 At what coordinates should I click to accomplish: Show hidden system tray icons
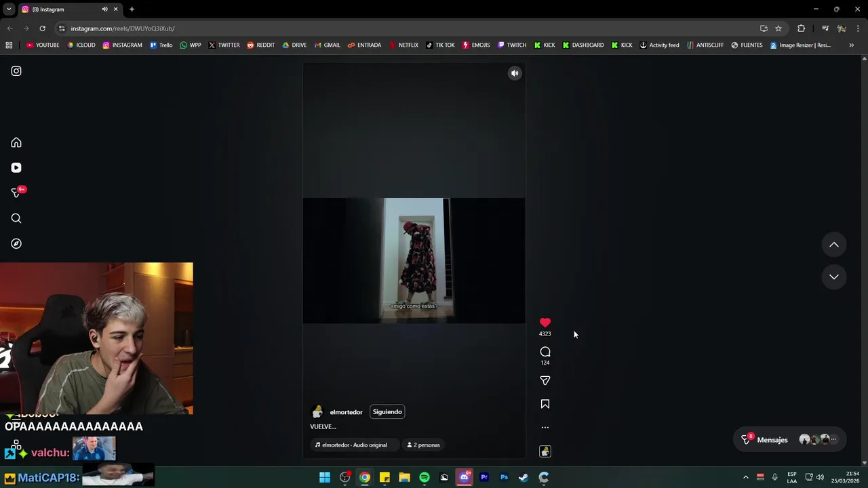click(746, 478)
